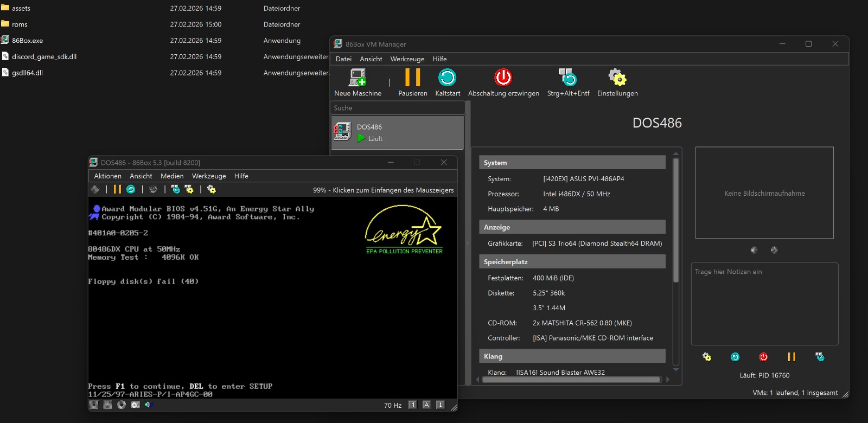
Task: Open the Medien menu in the DOS486 window
Action: click(172, 176)
